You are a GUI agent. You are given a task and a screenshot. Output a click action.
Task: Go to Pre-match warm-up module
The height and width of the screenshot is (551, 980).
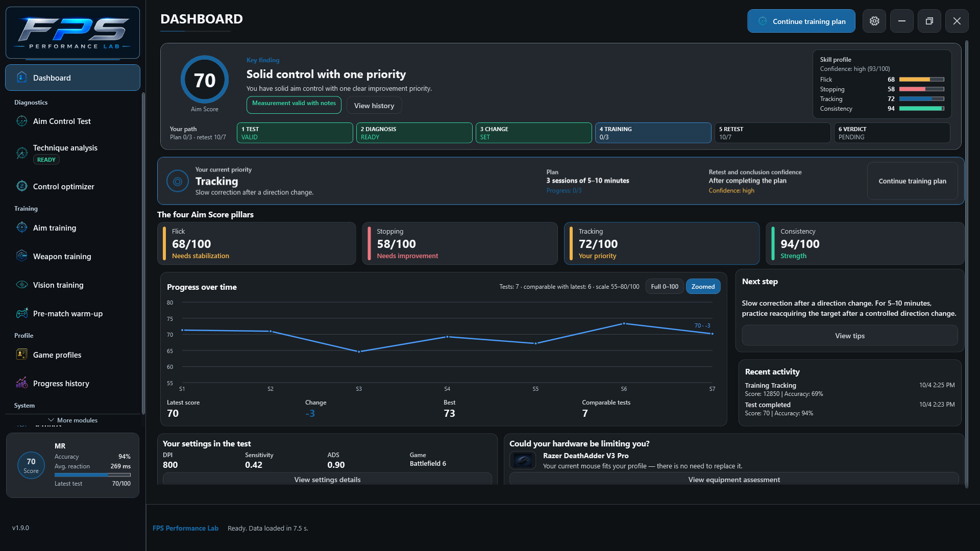(72, 313)
